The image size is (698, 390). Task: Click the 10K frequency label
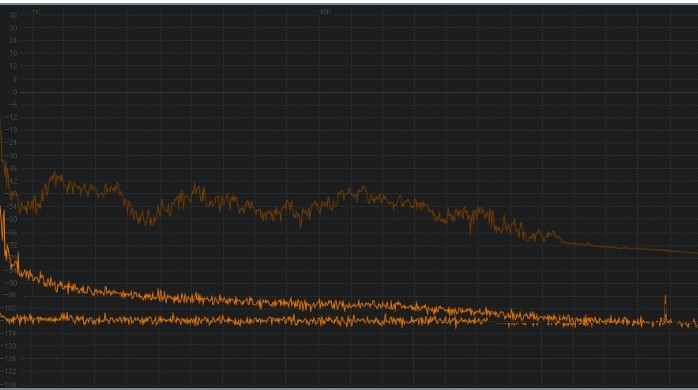(x=325, y=12)
